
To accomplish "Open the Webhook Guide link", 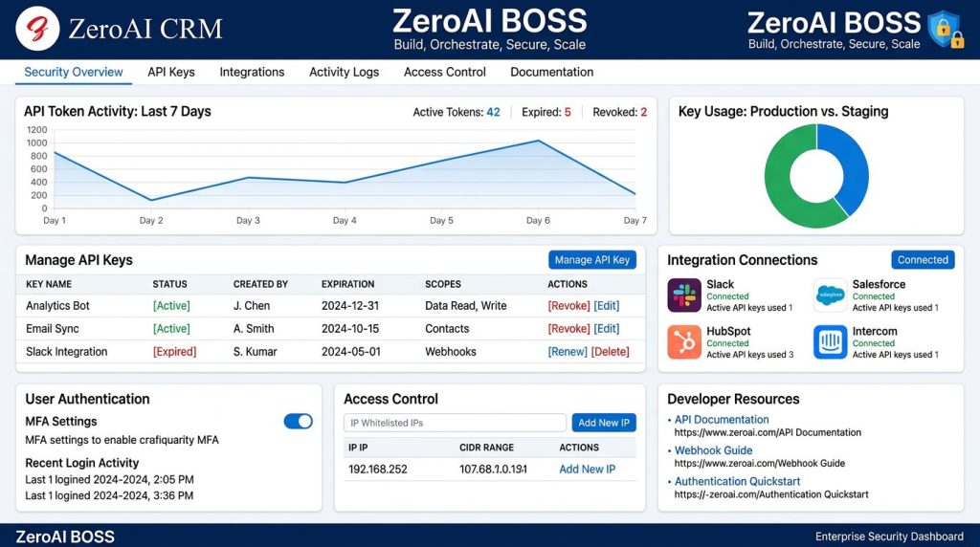I will [x=713, y=450].
